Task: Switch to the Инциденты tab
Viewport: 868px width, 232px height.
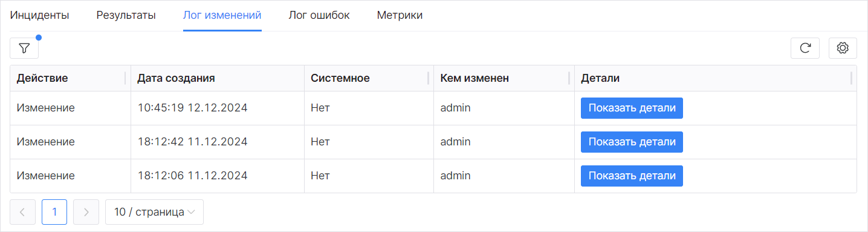Action: click(x=39, y=15)
